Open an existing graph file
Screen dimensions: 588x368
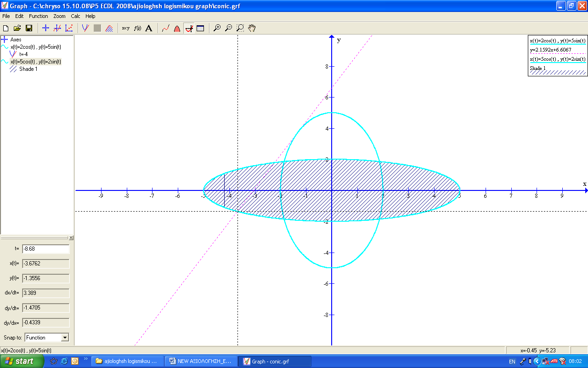(17, 28)
